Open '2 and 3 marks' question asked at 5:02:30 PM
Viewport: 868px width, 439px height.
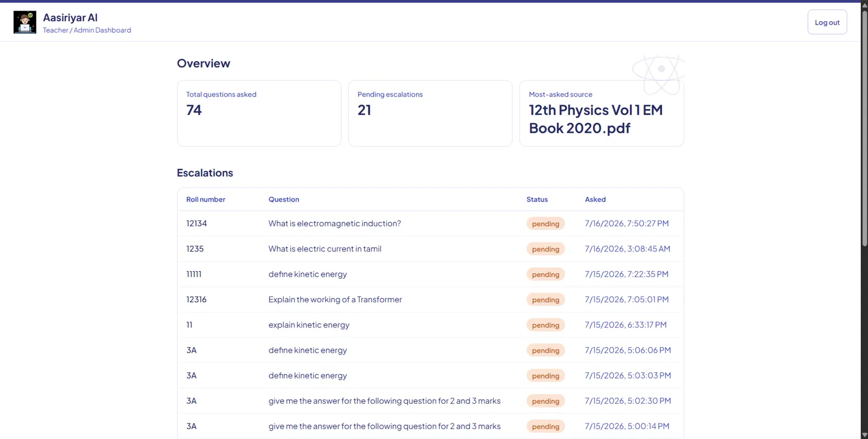pyautogui.click(x=385, y=401)
